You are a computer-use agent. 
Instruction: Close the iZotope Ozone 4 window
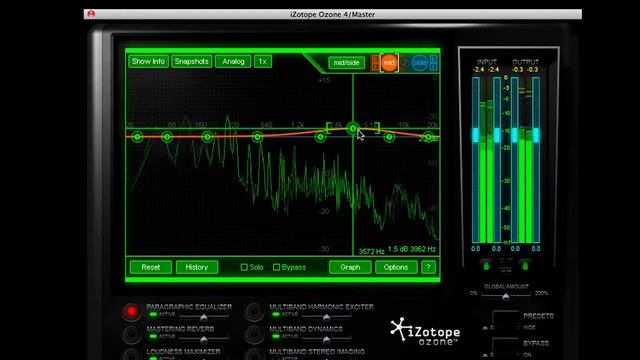pyautogui.click(x=91, y=14)
